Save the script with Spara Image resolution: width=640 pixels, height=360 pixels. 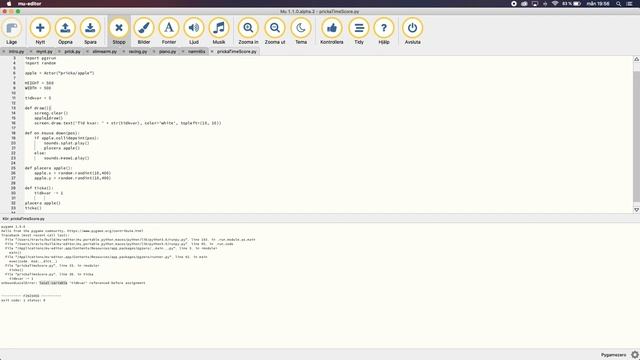point(90,31)
